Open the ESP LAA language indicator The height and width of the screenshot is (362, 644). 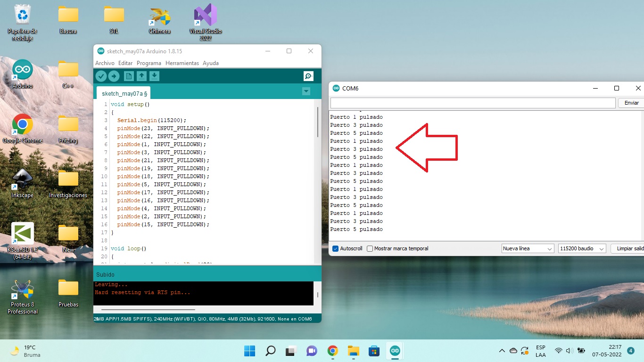541,351
